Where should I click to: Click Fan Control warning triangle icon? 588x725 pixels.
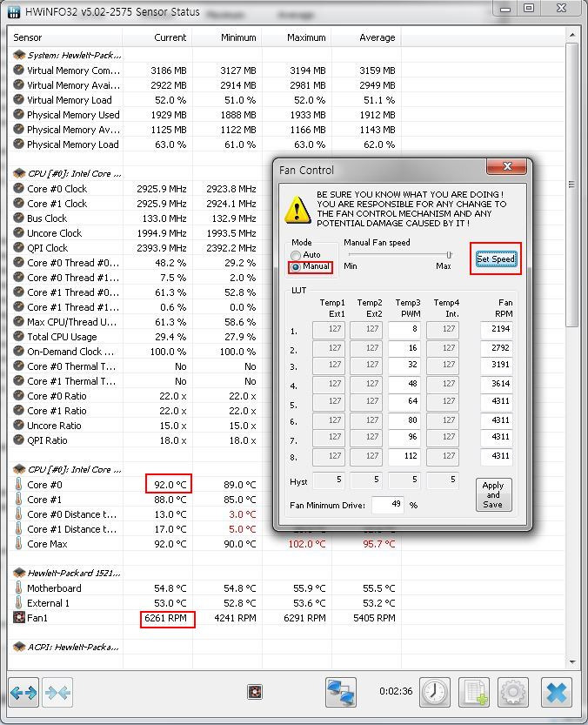click(297, 210)
